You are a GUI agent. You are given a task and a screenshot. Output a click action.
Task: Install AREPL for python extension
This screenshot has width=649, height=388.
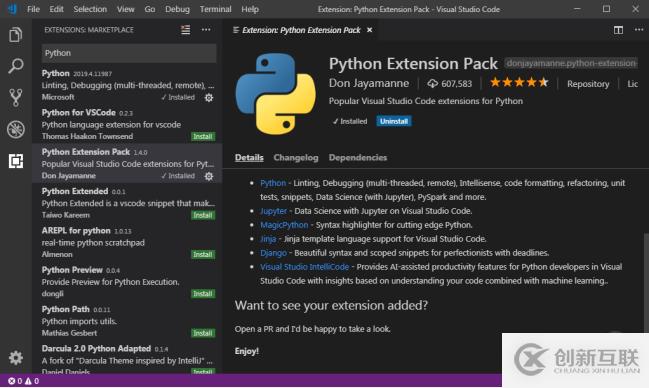click(x=203, y=255)
